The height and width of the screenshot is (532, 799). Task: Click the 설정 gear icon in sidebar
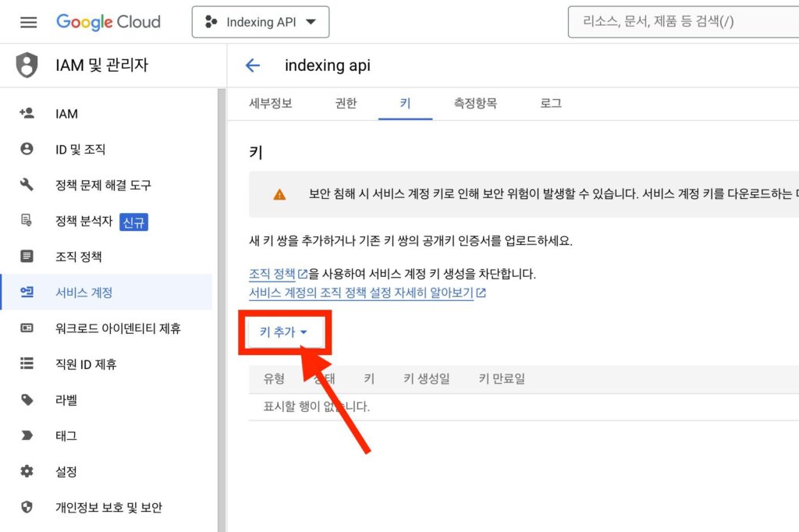tap(27, 471)
